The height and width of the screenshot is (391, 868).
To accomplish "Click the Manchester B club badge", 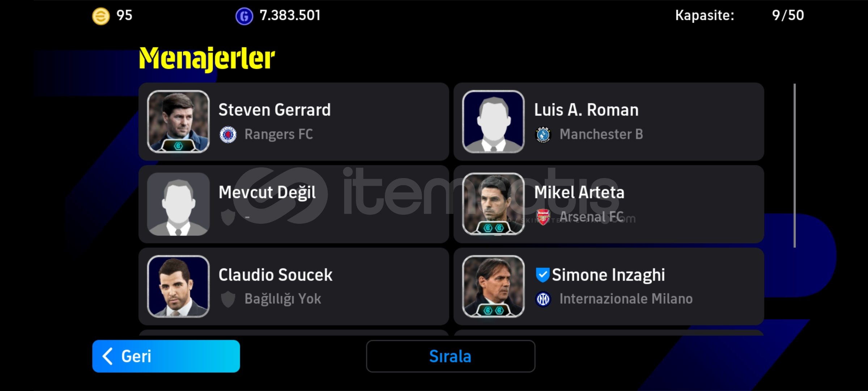I will coord(543,135).
